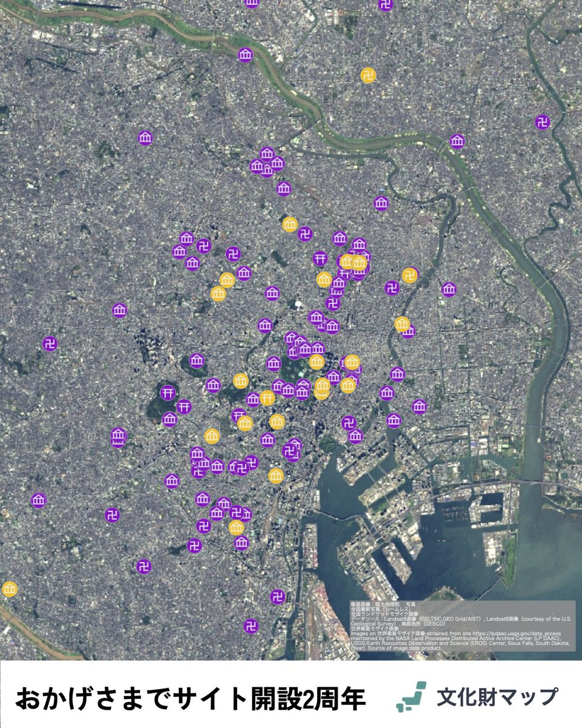This screenshot has width=582, height=728.
Task: Click attribution line 全国ランドサットモザイク画像
Action: click(383, 615)
